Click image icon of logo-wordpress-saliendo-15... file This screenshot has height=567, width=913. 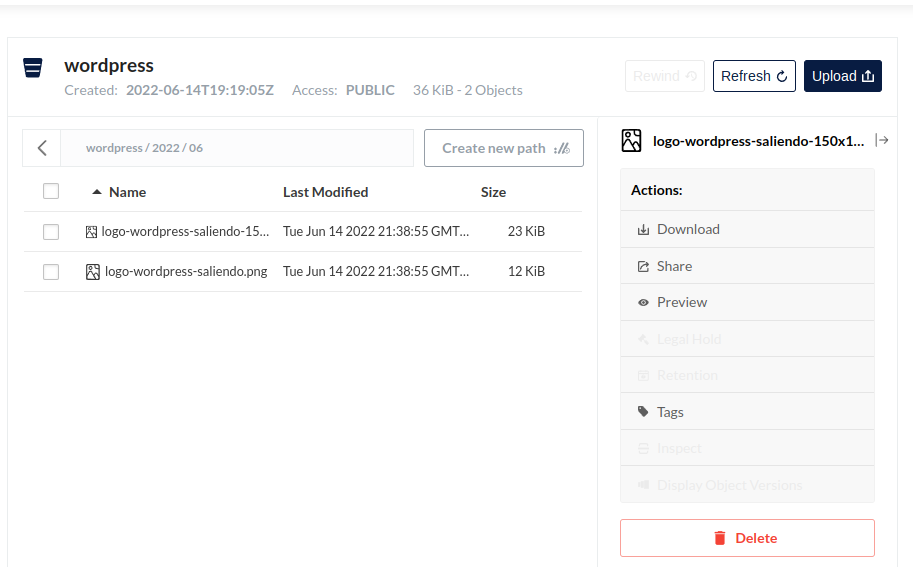point(91,232)
